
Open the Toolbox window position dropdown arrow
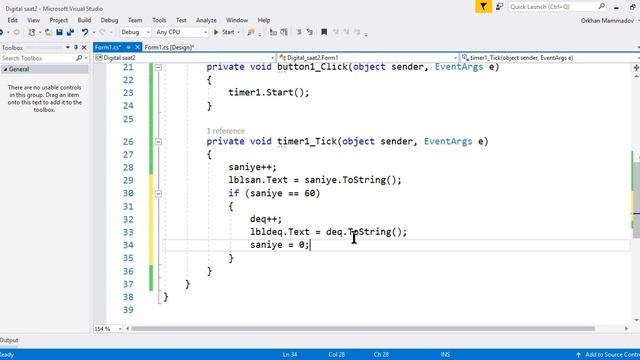(x=67, y=48)
